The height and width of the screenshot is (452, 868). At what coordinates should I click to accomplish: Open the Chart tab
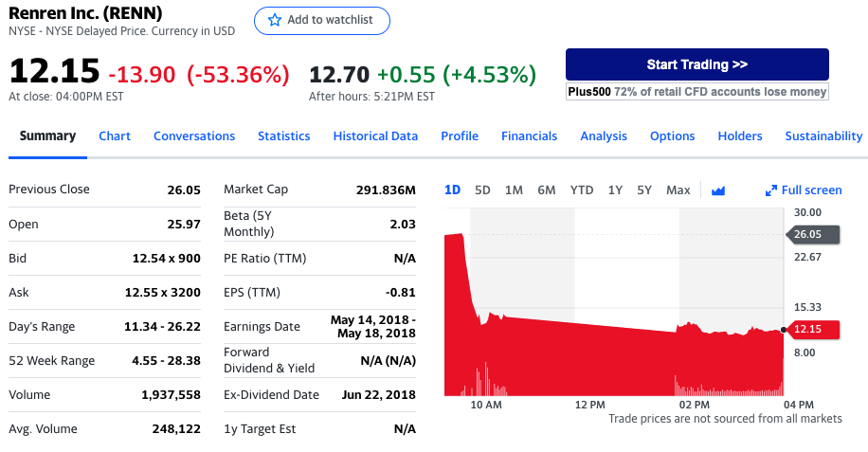[x=115, y=136]
